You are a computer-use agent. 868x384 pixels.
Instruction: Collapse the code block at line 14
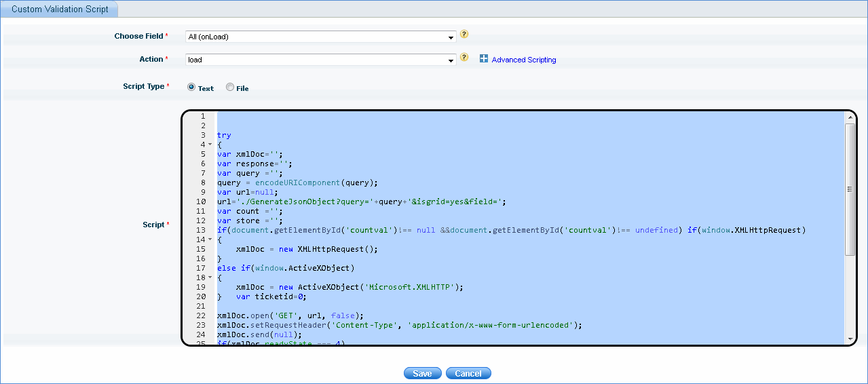pos(210,239)
